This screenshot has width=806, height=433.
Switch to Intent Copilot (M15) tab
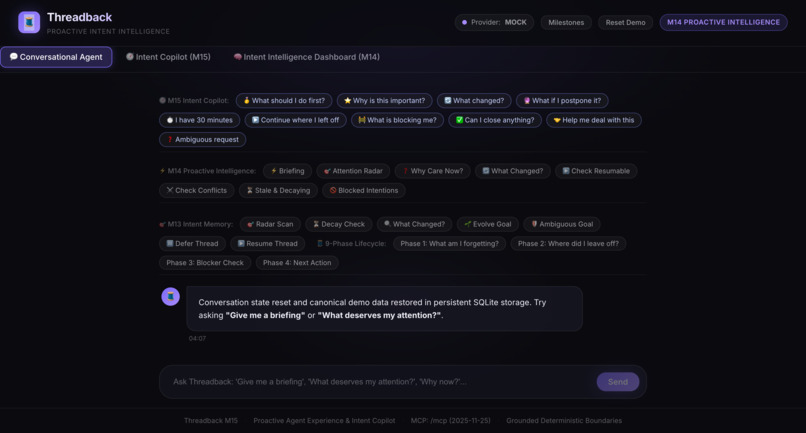(168, 57)
